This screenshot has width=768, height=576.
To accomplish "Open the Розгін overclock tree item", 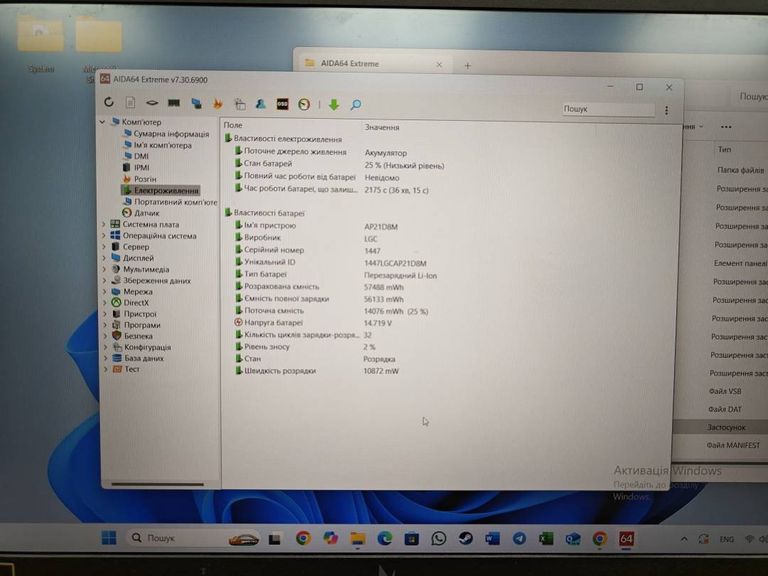I will pyautogui.click(x=140, y=179).
